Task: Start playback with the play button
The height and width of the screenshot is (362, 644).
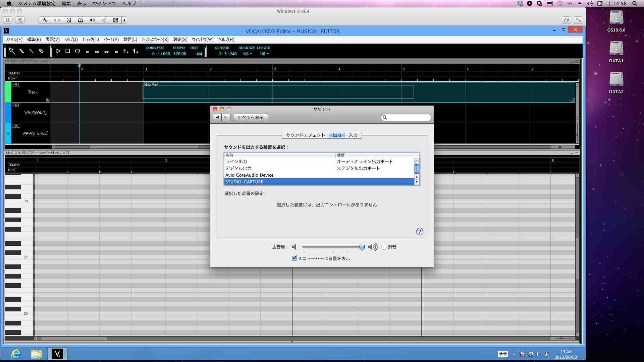Action: pos(58,51)
